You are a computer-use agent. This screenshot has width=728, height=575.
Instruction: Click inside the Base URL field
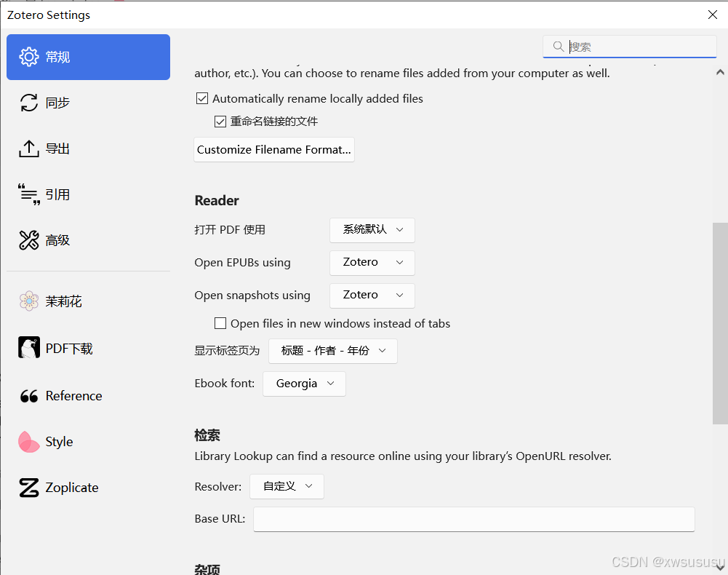473,518
